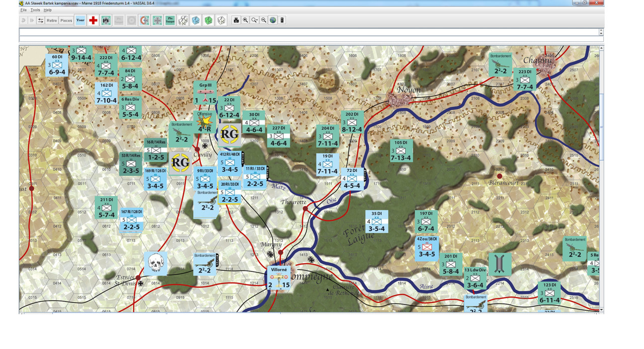Click the zoom out magnifier
This screenshot has width=644, height=349.
[264, 20]
